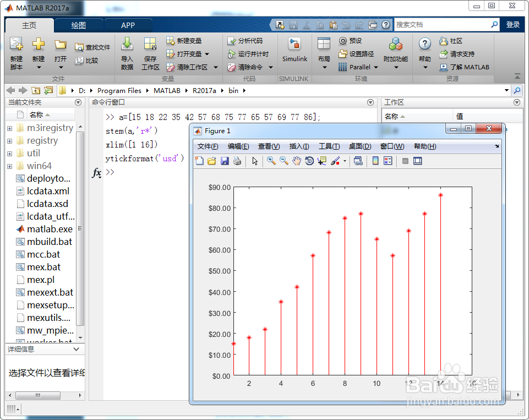Go back with the left arrow button
The height and width of the screenshot is (420, 529).
[x=11, y=90]
